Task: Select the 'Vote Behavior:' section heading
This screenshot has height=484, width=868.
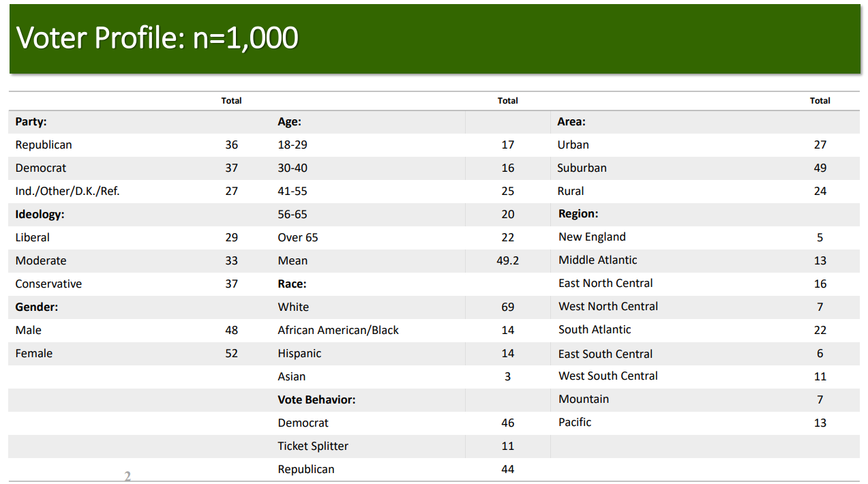Action: coord(317,400)
